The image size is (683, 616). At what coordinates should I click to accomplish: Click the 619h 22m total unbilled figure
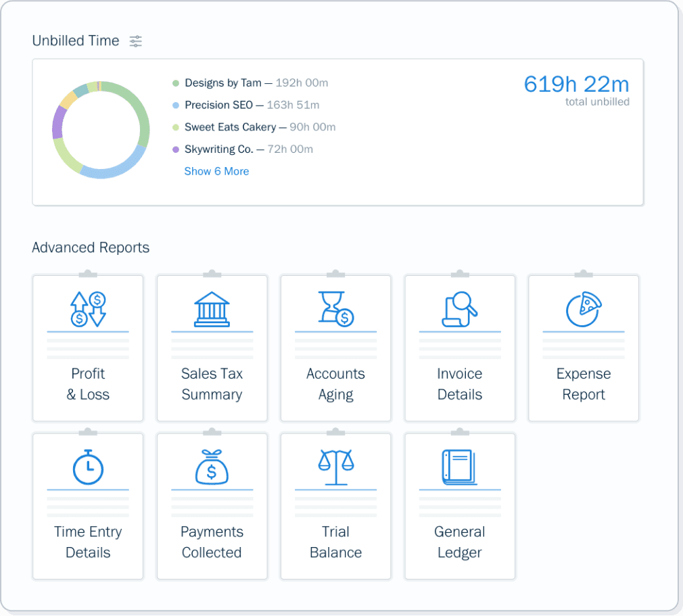(x=576, y=85)
